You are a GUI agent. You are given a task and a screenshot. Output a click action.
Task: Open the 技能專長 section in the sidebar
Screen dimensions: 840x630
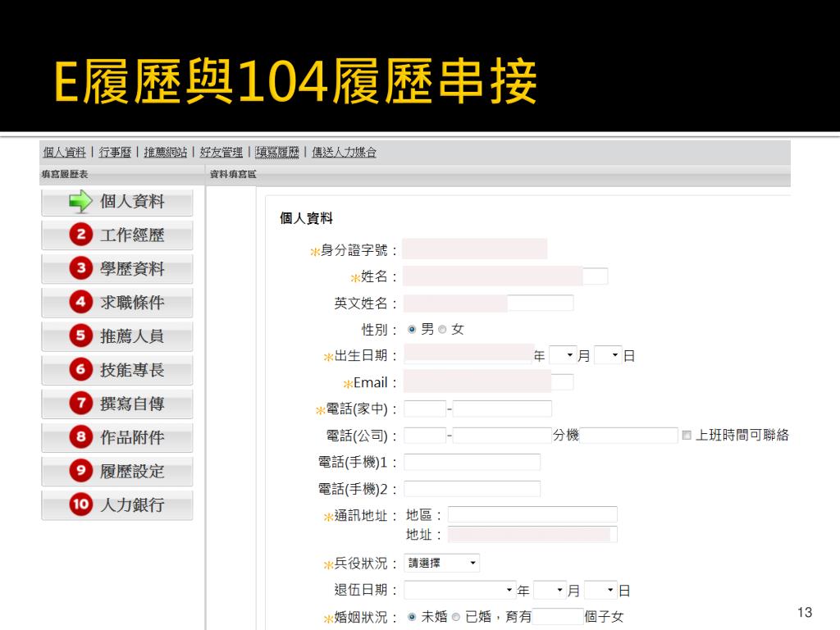[116, 370]
